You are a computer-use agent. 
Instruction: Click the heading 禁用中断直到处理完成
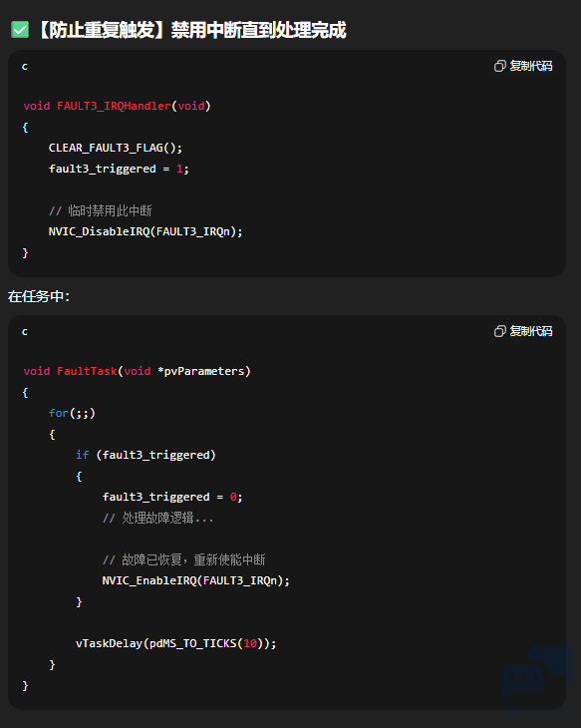(258, 30)
